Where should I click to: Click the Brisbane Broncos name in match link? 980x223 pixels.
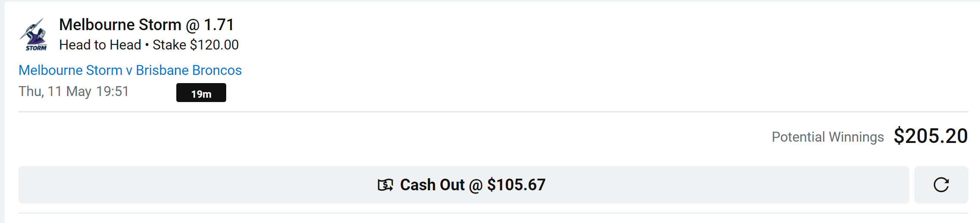pyautogui.click(x=189, y=70)
